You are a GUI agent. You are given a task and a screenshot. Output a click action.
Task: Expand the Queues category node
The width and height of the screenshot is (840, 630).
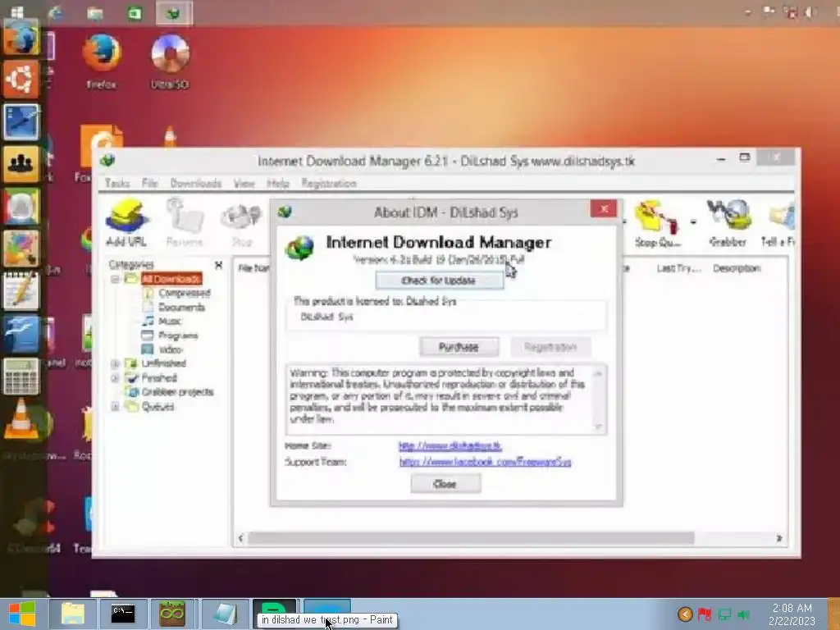click(x=115, y=407)
